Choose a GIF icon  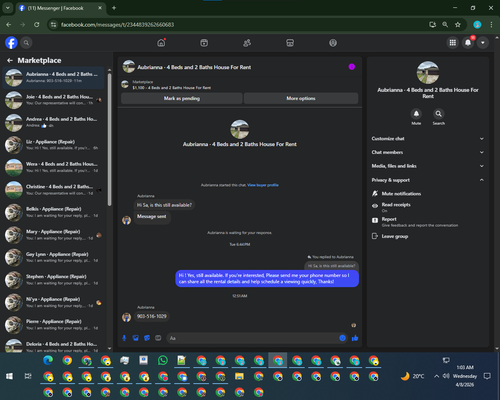point(158,338)
